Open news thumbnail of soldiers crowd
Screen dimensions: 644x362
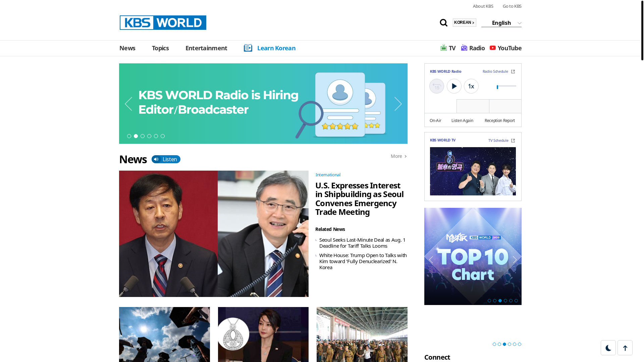click(x=362, y=335)
